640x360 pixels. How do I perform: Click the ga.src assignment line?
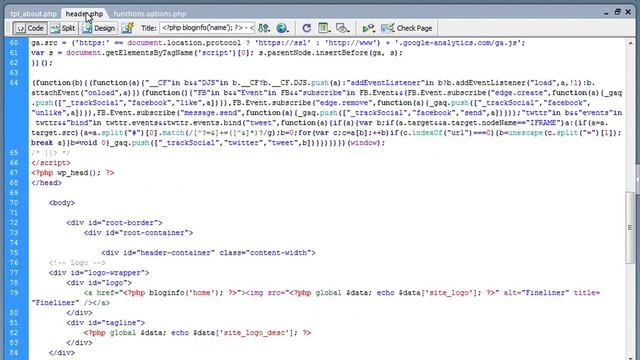tap(278, 43)
